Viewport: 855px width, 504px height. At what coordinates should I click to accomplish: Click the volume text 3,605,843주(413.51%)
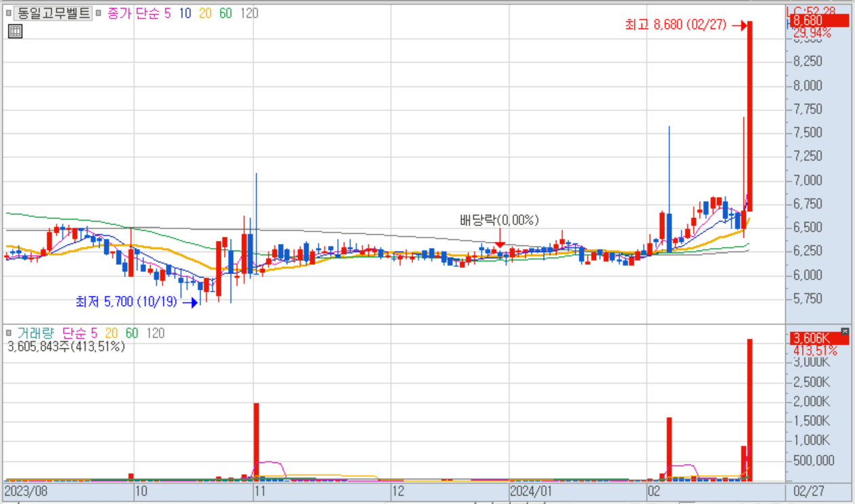tap(66, 346)
